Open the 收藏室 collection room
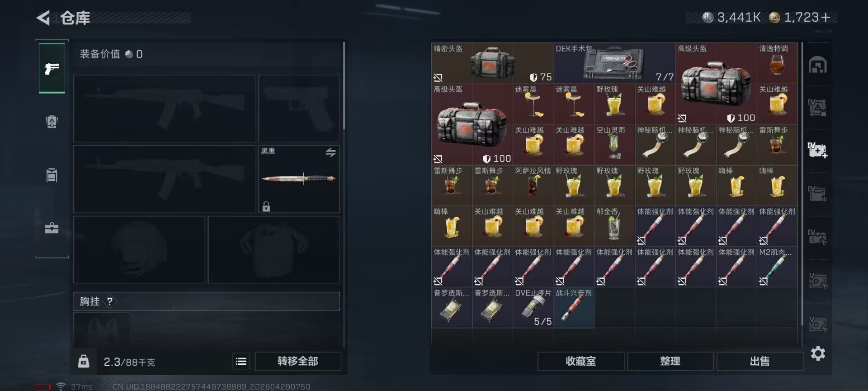The height and width of the screenshot is (391, 868). [x=581, y=361]
